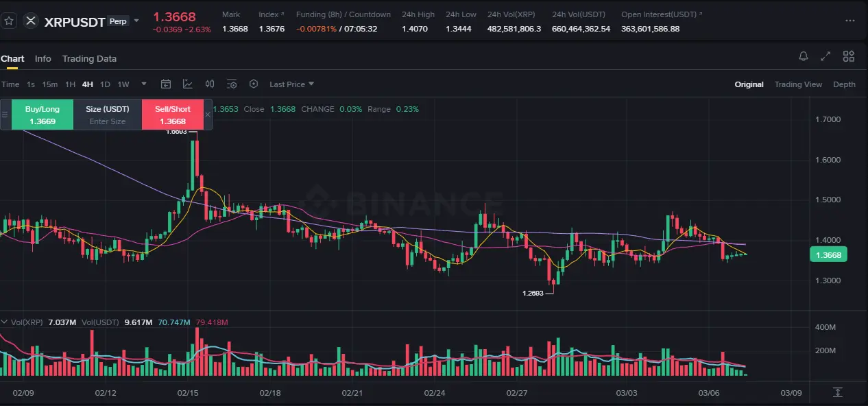The width and height of the screenshot is (868, 406).
Task: Open price alert bell icon
Action: 804,56
